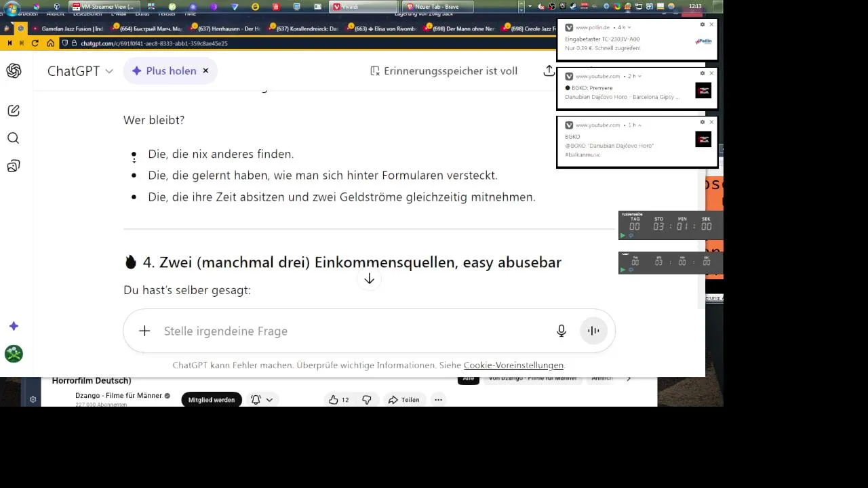Click the muted volume tray icon

pyautogui.click(x=541, y=7)
